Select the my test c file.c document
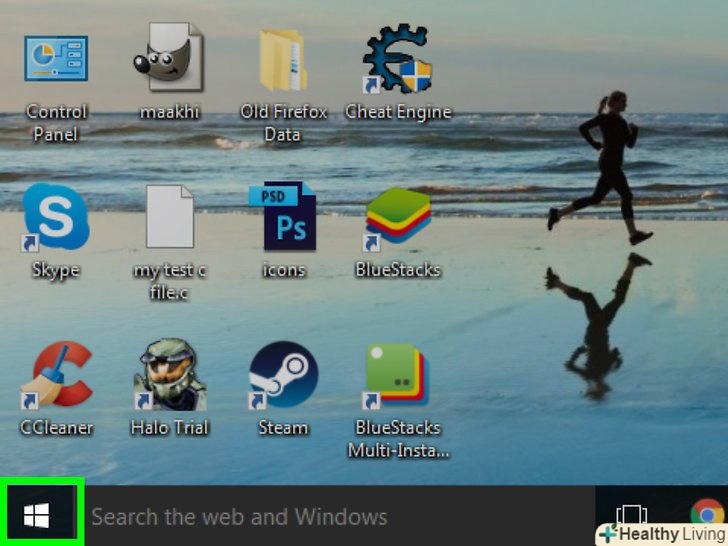This screenshot has height=546, width=728. click(x=170, y=216)
